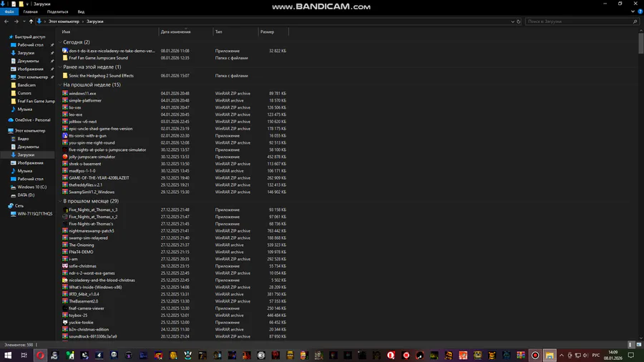Switch input language via РУС indicator

pyautogui.click(x=596, y=356)
